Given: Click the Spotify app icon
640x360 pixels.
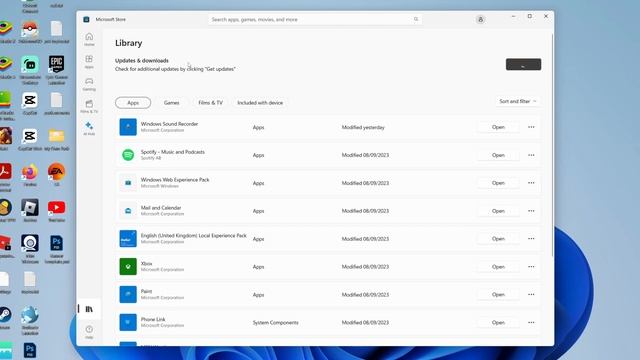Looking at the screenshot, I should 128,155.
